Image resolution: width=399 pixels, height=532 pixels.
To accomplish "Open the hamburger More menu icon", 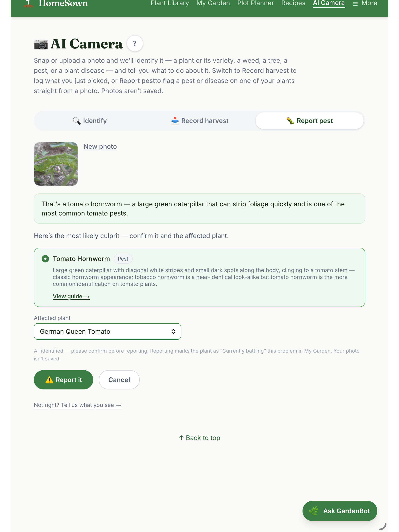I will coord(355,4).
